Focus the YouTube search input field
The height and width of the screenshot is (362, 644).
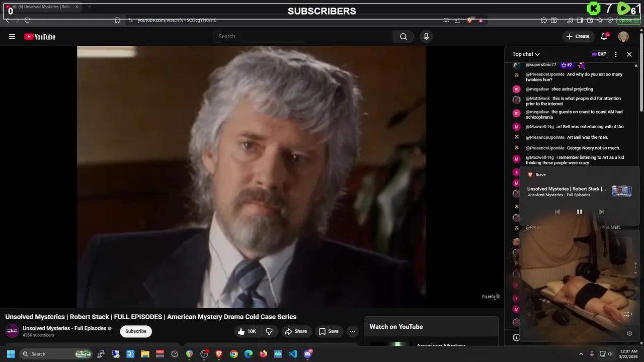click(303, 36)
